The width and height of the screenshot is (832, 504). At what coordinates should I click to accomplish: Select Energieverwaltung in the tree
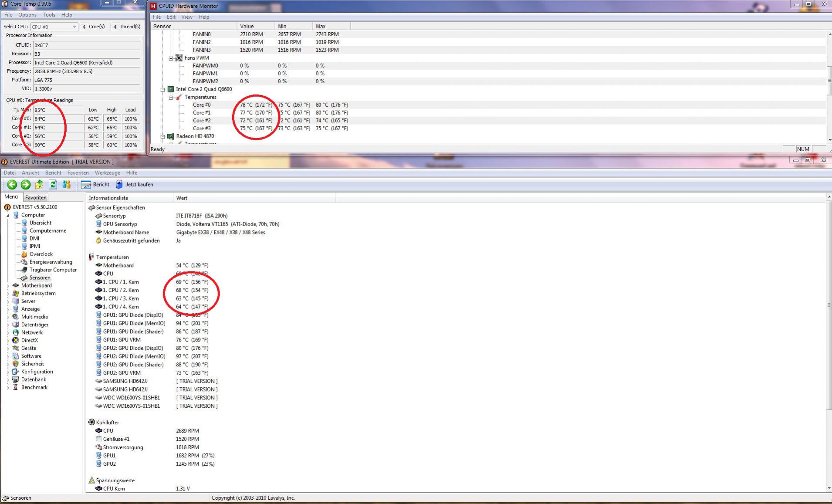[51, 262]
